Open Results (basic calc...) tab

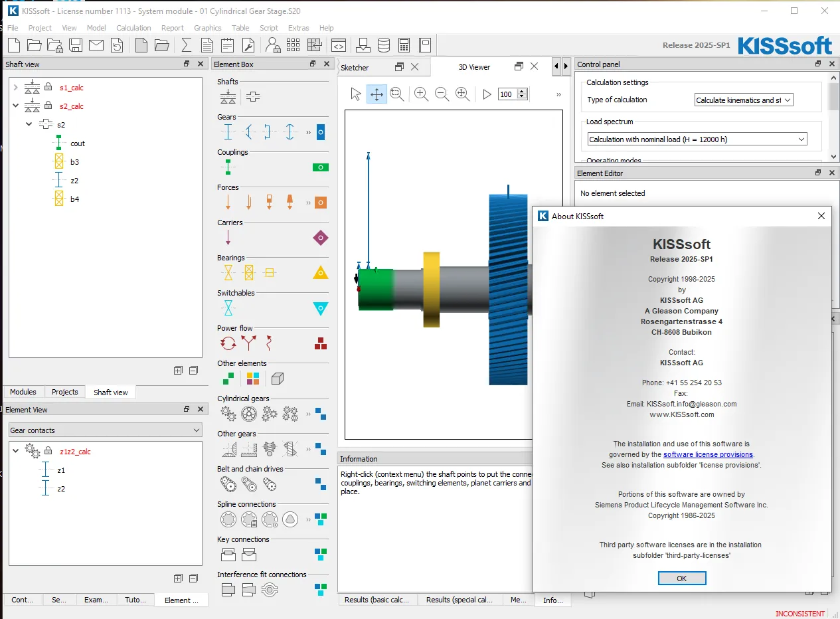377,600
